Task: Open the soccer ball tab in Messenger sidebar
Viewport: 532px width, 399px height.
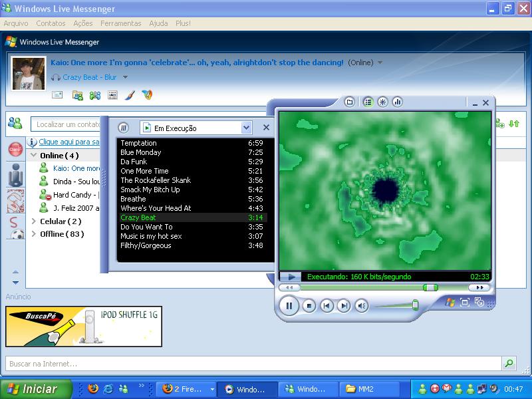Action: coord(17,235)
